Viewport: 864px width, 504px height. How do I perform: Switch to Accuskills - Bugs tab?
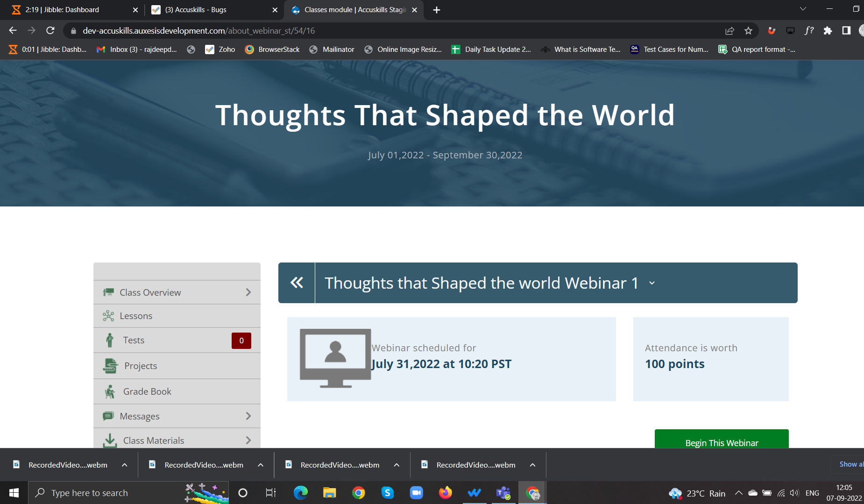[212, 10]
